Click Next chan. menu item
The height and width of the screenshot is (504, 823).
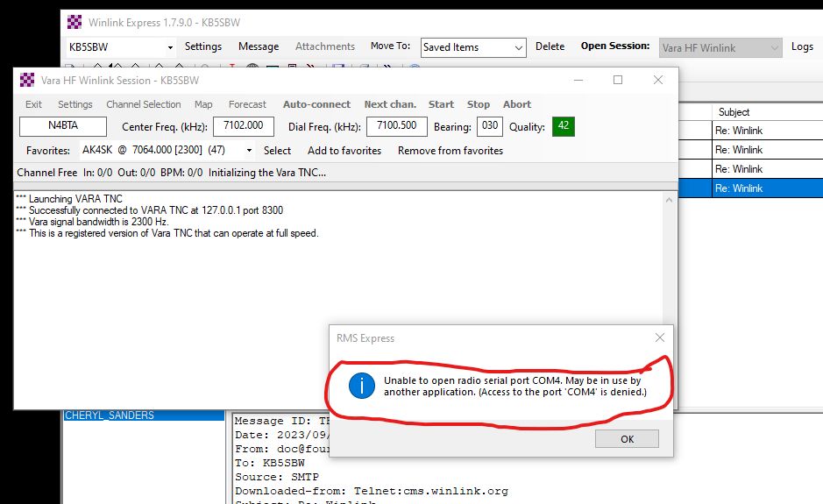[390, 104]
